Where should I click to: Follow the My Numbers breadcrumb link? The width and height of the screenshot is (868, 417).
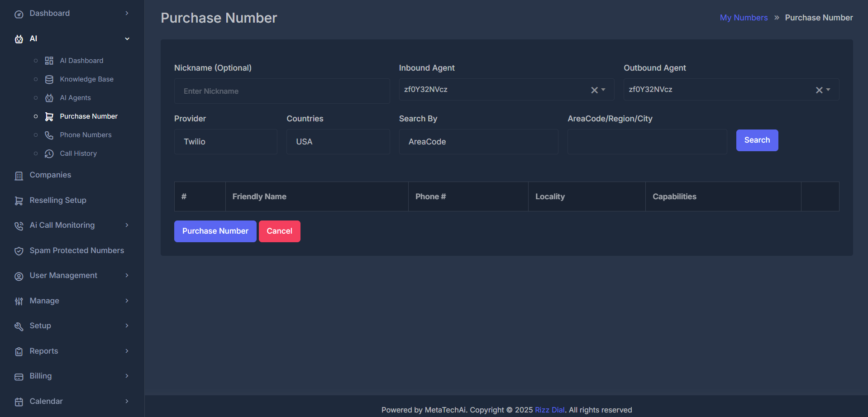[744, 18]
